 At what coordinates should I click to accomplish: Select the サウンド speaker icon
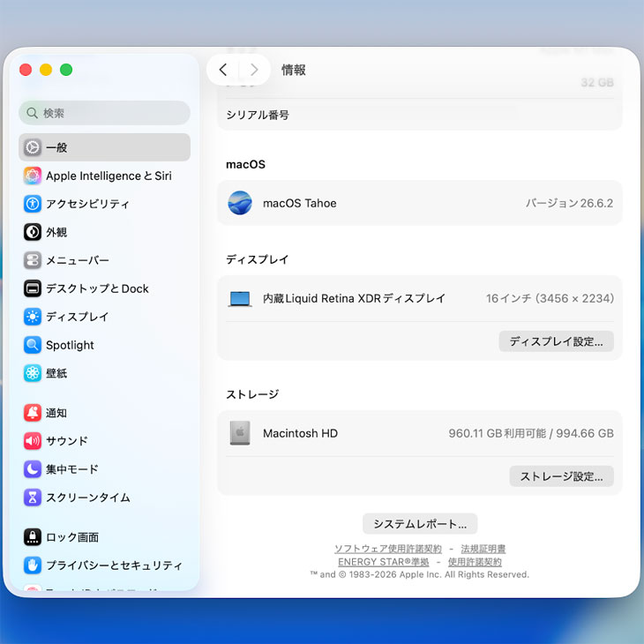pyautogui.click(x=33, y=441)
